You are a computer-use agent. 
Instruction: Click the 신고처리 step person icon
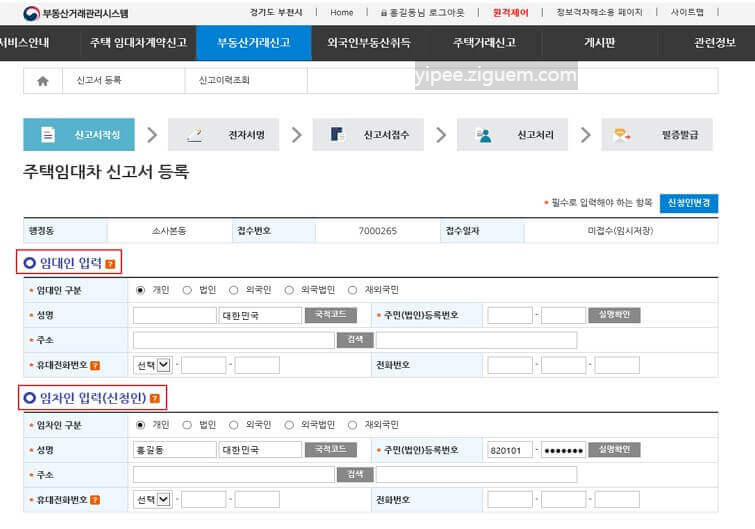[483, 135]
